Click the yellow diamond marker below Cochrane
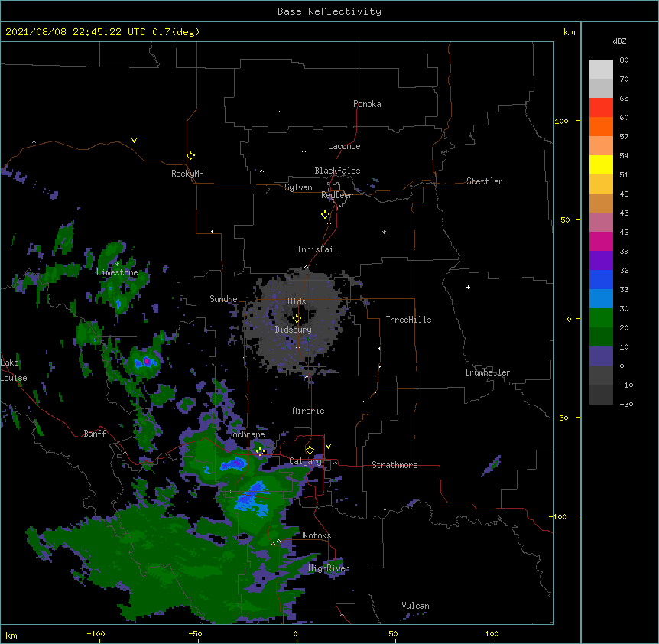The width and height of the screenshot is (659, 644). point(260,452)
